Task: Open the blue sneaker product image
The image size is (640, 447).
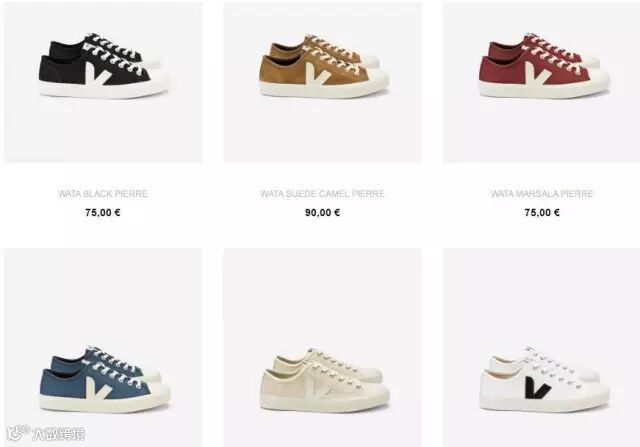Action: point(103,347)
